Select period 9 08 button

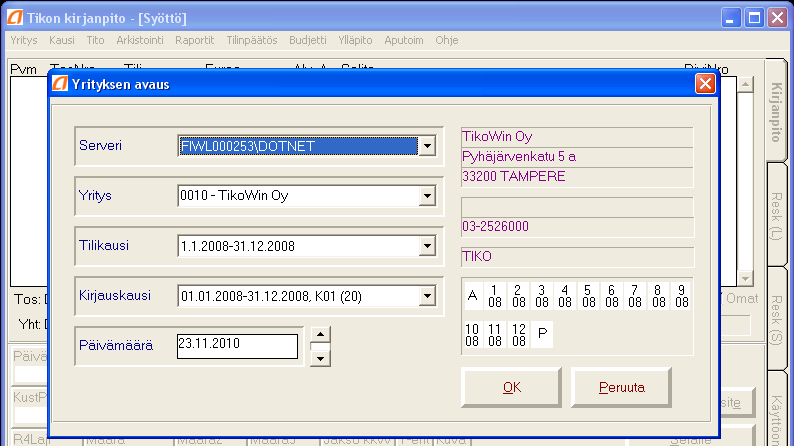point(682,296)
